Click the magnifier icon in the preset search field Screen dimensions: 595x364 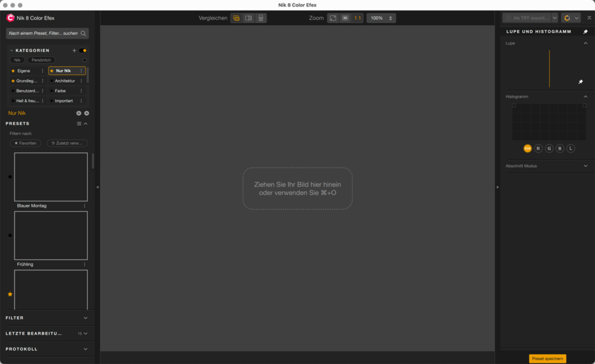point(83,33)
